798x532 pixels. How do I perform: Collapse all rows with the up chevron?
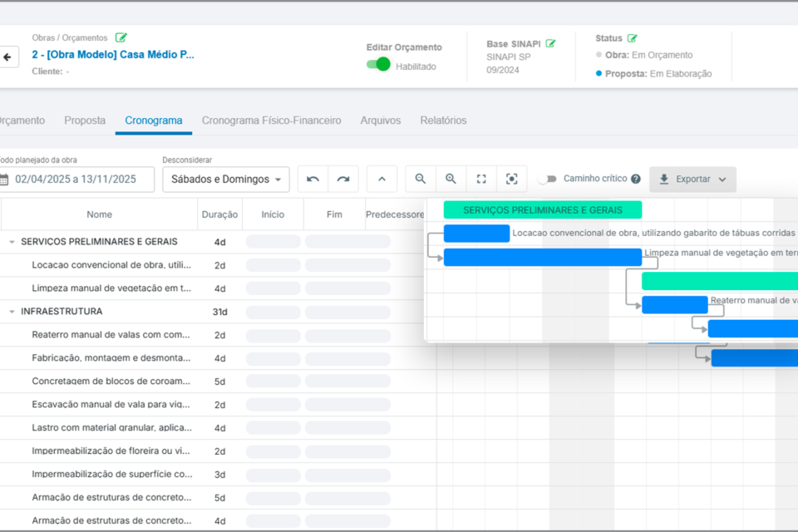click(382, 180)
